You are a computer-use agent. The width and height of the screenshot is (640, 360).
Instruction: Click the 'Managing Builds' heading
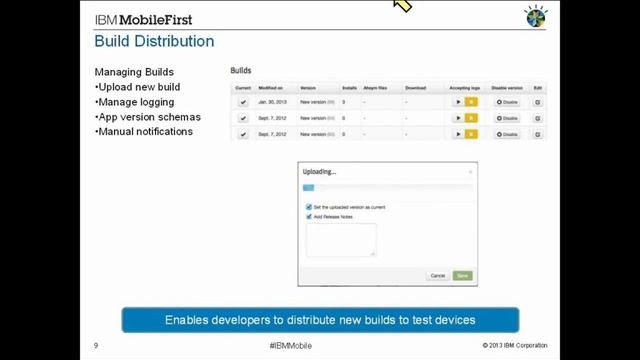(x=134, y=72)
